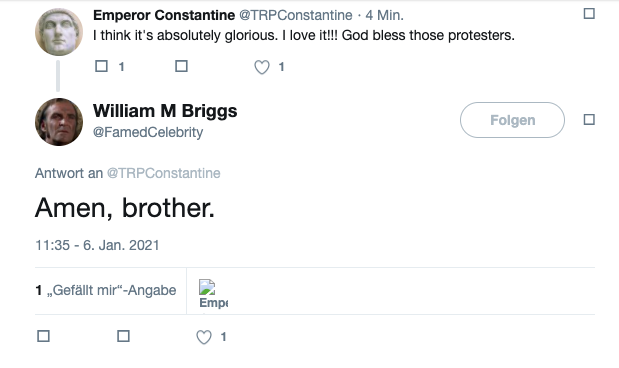View the 1 "Gefällt mir"-Angabe list

coord(106,290)
